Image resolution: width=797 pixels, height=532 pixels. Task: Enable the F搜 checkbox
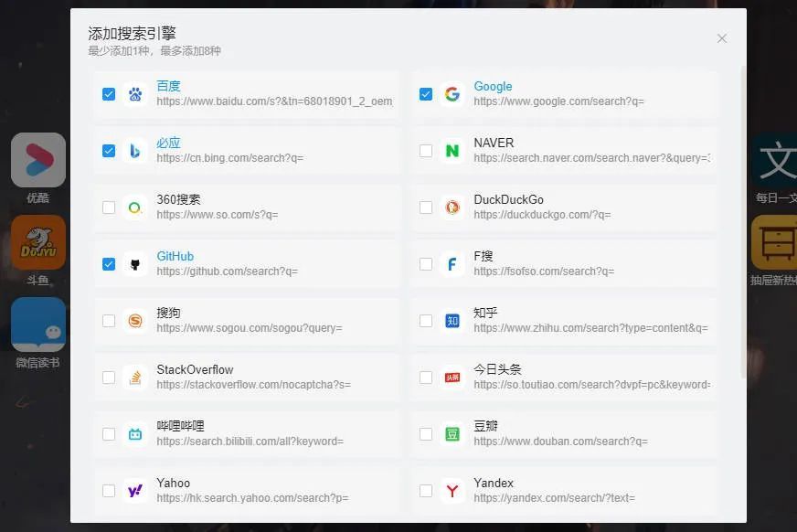coord(426,264)
